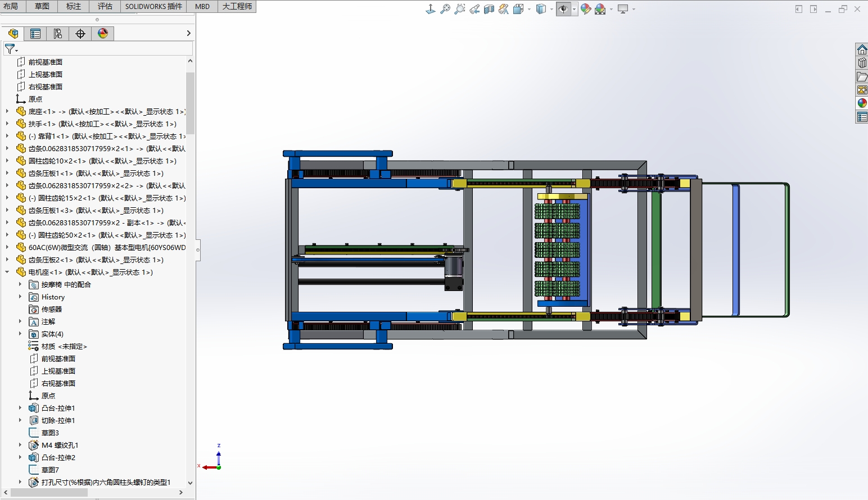Switch to the 草图 tab
Image resolution: width=868 pixels, height=500 pixels.
point(42,6)
